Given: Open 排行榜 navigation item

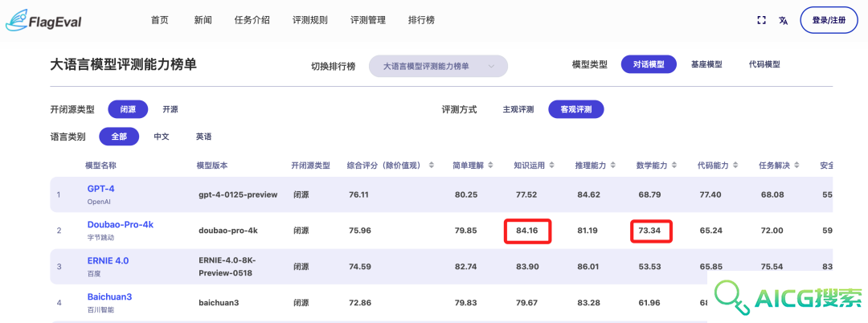Looking at the screenshot, I should coord(421,20).
